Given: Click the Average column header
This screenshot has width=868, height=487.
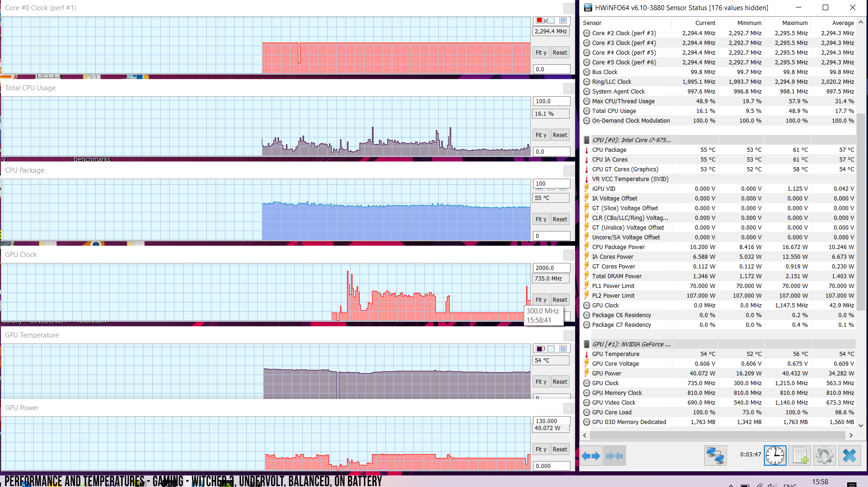Looking at the screenshot, I should click(833, 23).
